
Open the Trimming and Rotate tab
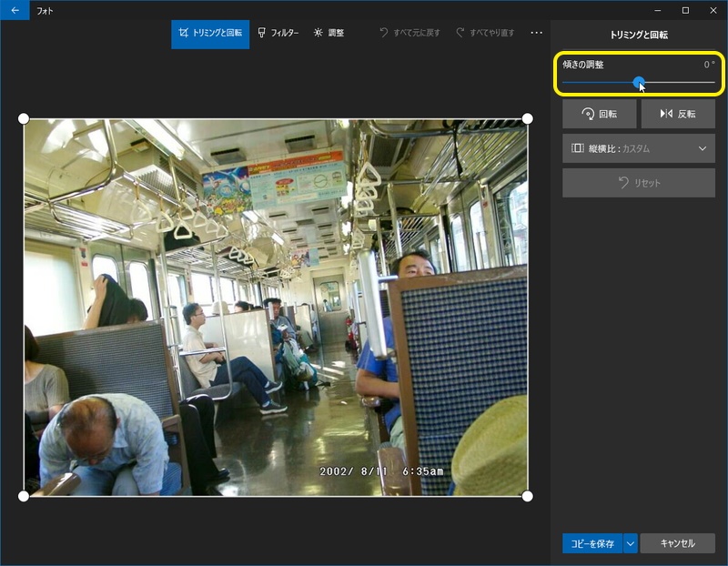pos(210,34)
